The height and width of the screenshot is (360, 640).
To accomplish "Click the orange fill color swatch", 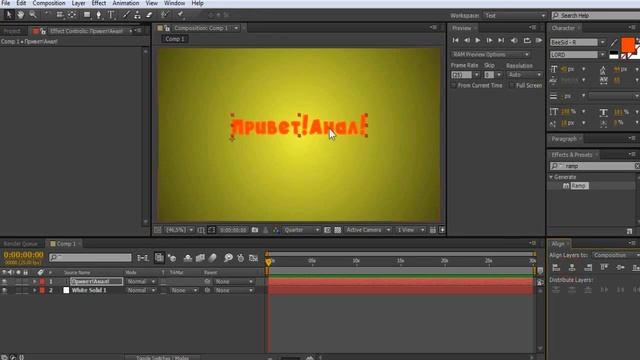I will point(628,45).
